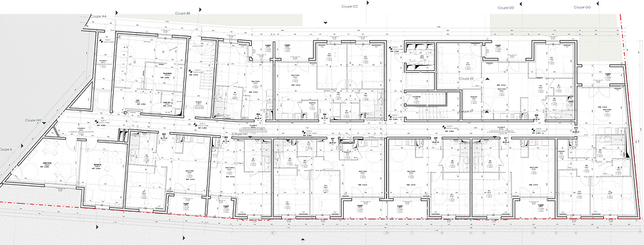Click the 'Coupe GG' section label
Screen dimensions: 644x245
(582, 7)
